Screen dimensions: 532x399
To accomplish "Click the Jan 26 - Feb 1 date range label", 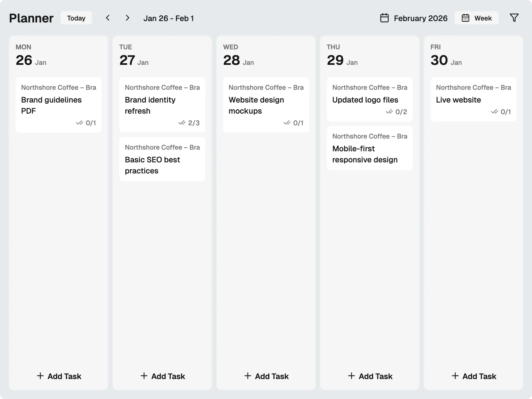I will (169, 18).
